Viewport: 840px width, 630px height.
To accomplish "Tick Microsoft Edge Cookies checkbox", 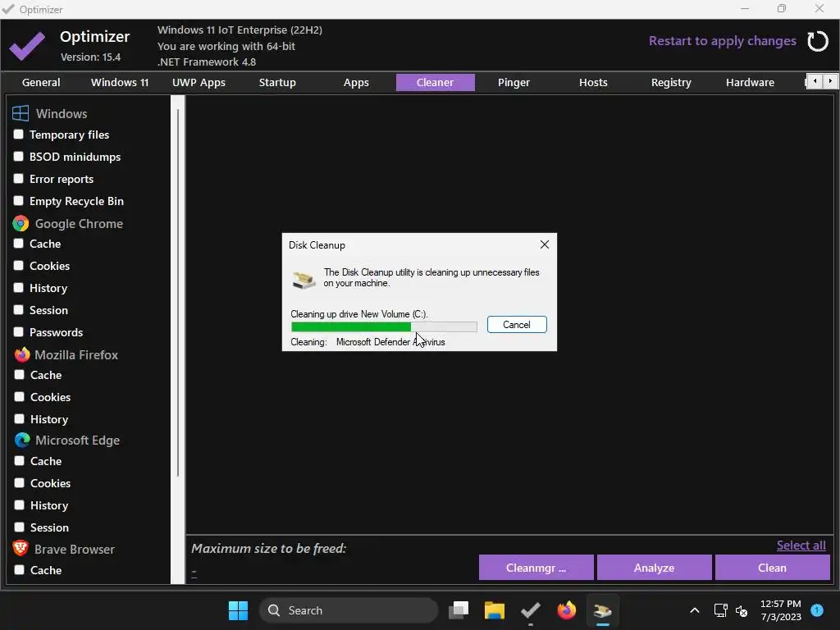I will [20, 482].
